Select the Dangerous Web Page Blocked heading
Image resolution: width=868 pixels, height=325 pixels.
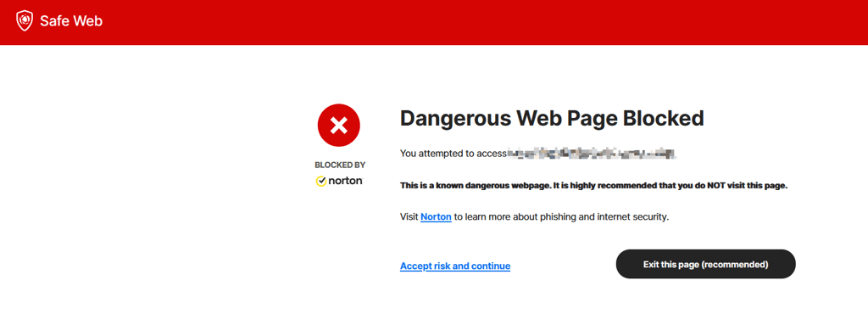coord(552,118)
